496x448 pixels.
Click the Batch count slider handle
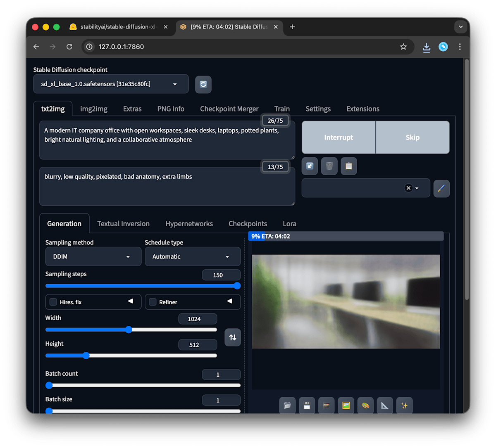pyautogui.click(x=49, y=385)
